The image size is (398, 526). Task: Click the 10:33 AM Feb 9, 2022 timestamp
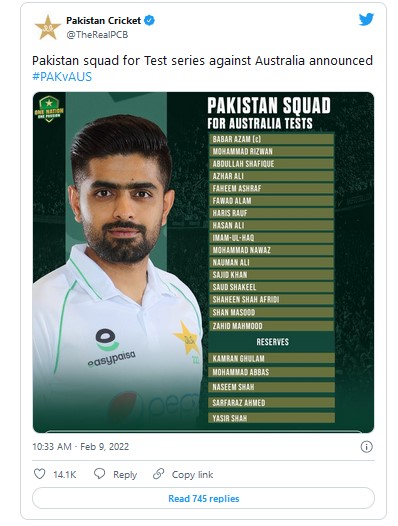[x=81, y=446]
